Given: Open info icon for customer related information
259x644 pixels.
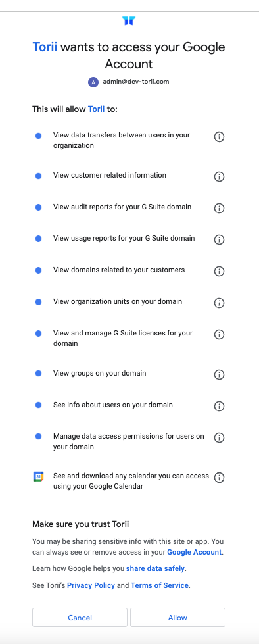Looking at the screenshot, I should 219,176.
